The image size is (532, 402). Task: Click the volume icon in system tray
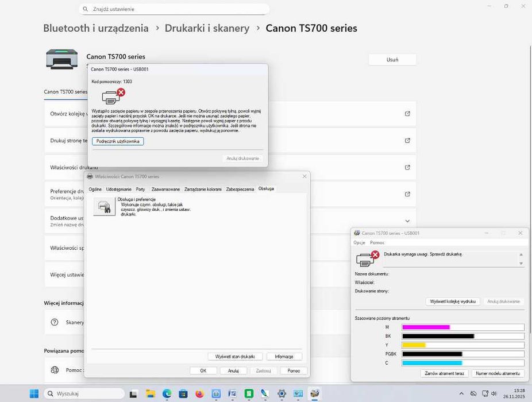(494, 393)
